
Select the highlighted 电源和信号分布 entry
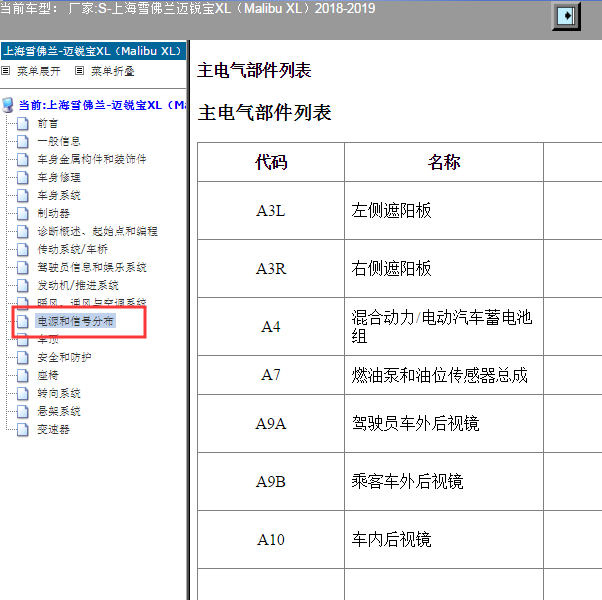[x=75, y=321]
